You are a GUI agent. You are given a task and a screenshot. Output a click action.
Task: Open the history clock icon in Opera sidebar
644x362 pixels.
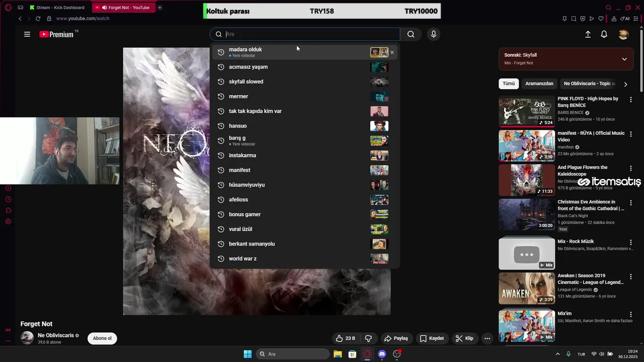[8, 199]
